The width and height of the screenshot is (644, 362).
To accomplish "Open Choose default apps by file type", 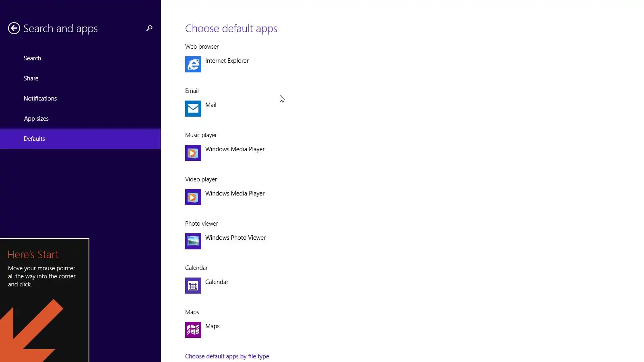I will pyautogui.click(x=227, y=356).
